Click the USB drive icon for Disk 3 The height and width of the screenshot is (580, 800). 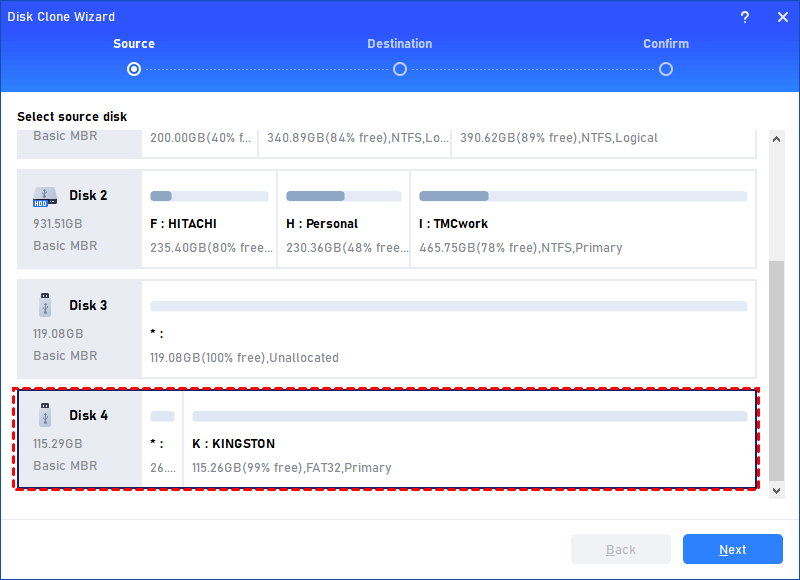[x=44, y=306]
